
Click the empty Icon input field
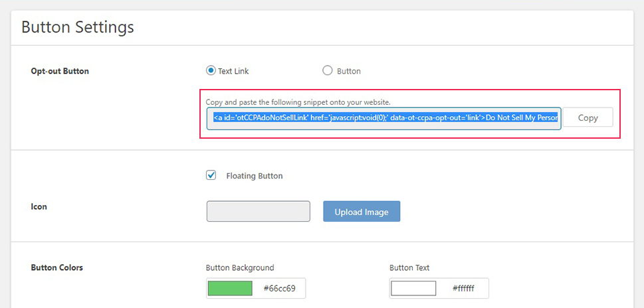pos(259,211)
